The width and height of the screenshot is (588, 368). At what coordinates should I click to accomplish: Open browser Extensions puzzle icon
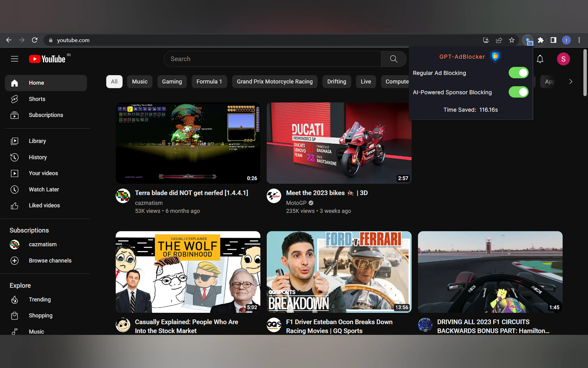541,40
